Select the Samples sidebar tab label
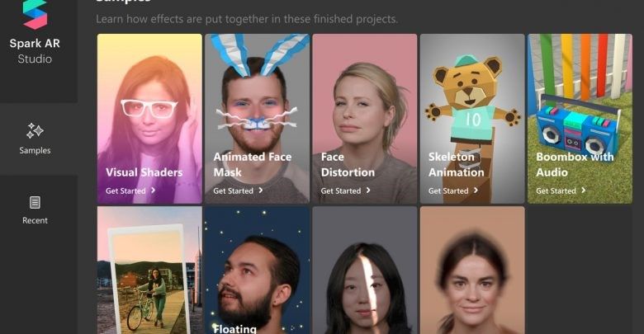644x334 pixels. 35,151
